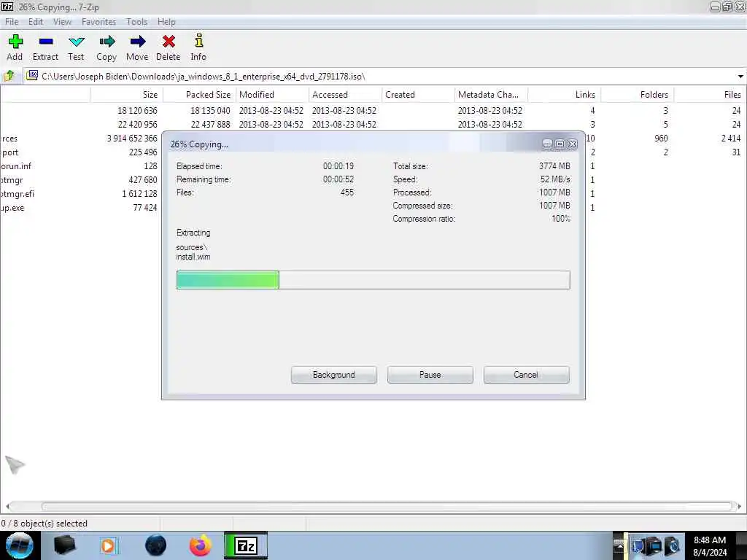Open the dark globe taskbar icon
The image size is (747, 560).
(x=155, y=545)
